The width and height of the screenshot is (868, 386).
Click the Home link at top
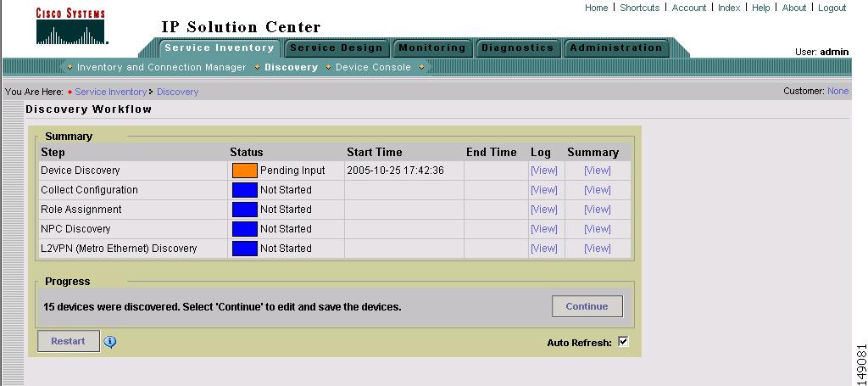tap(596, 8)
